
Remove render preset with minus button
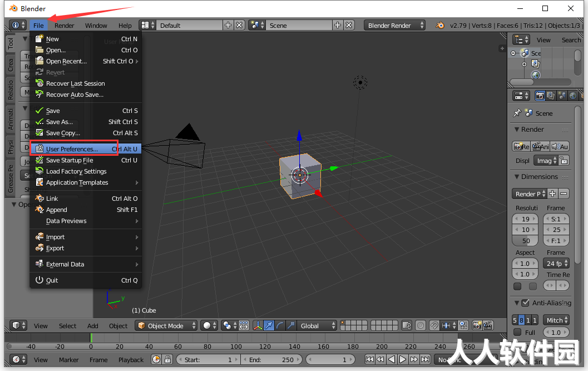click(x=564, y=194)
